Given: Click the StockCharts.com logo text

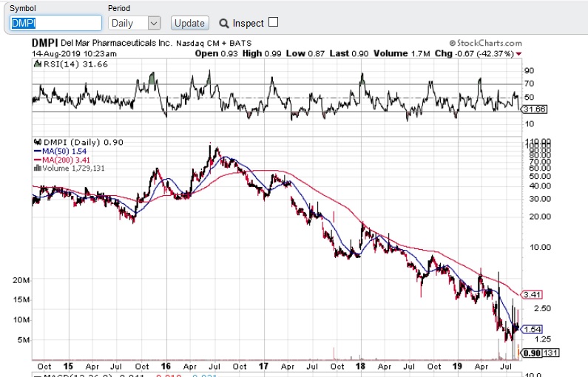Looking at the screenshot, I should [x=486, y=43].
